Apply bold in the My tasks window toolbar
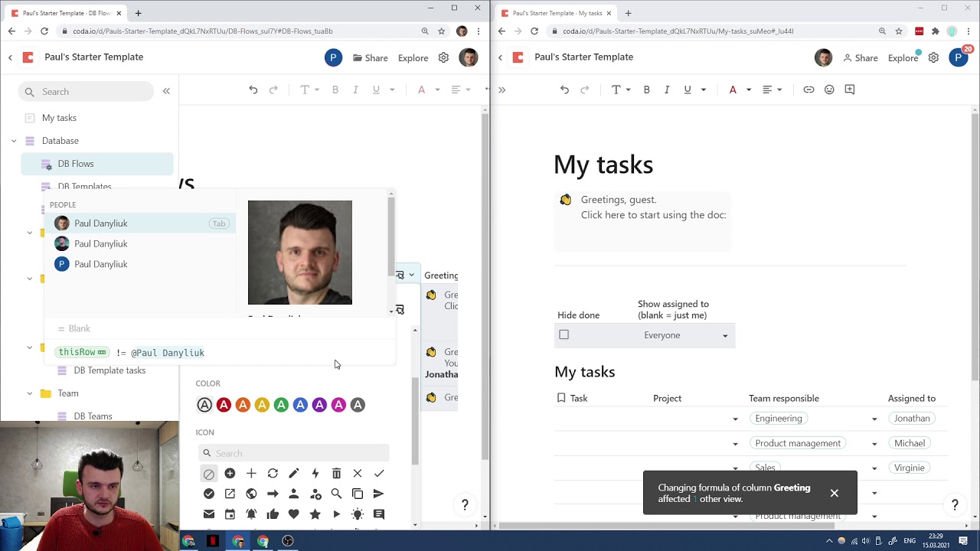 click(x=646, y=90)
